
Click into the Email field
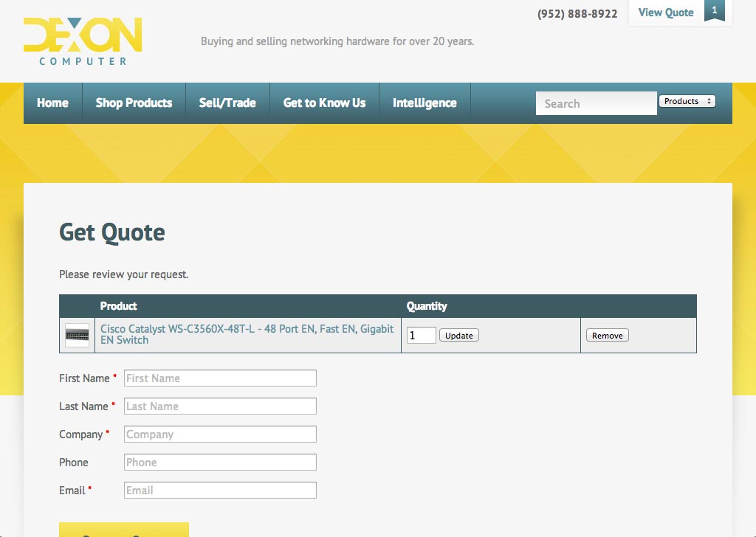click(220, 490)
